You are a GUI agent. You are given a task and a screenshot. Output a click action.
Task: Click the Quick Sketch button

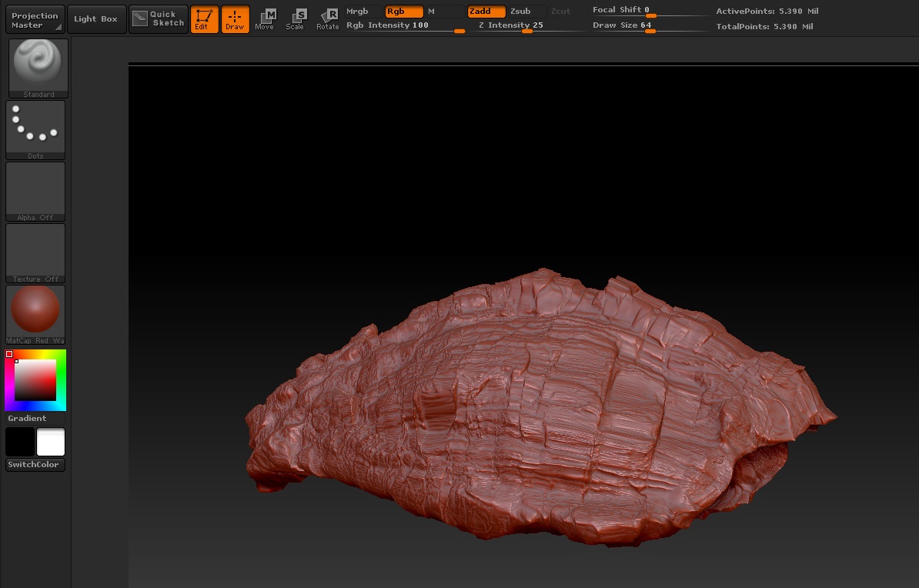[159, 19]
